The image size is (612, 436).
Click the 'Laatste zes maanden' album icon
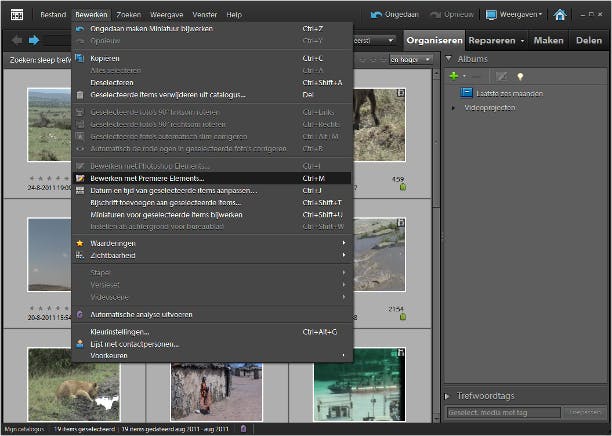[466, 92]
